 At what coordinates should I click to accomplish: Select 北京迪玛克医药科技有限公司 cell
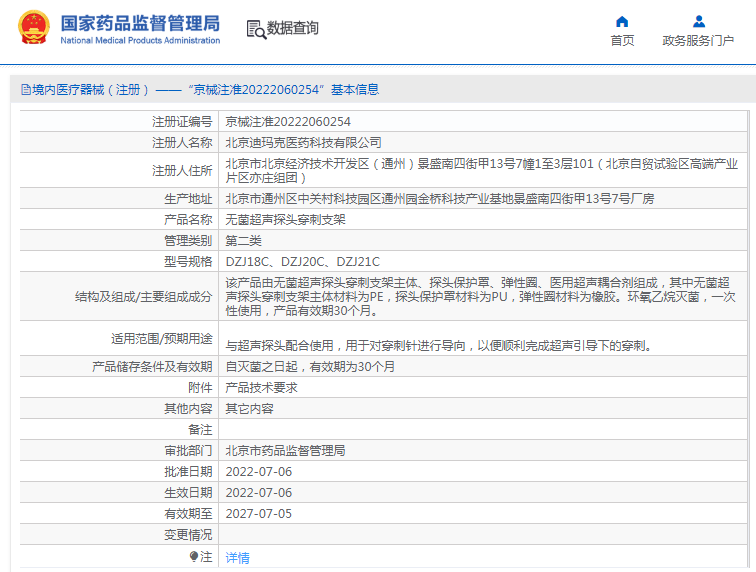(303, 143)
